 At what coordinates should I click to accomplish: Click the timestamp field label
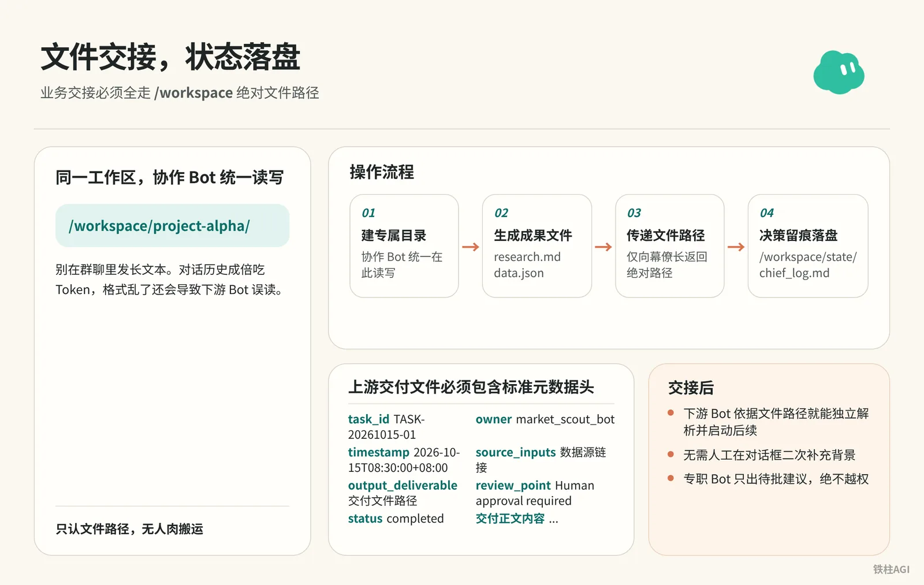[378, 452]
